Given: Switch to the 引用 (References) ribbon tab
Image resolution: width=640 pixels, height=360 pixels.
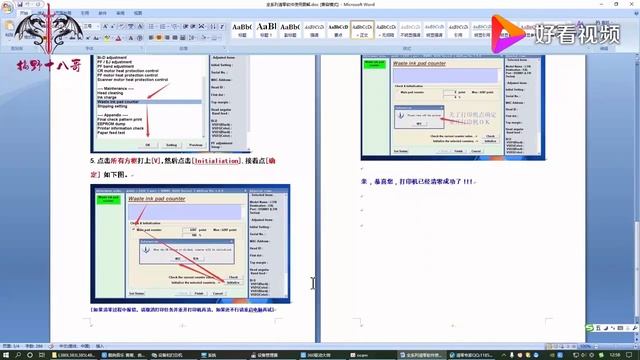Looking at the screenshot, I should (84, 13).
